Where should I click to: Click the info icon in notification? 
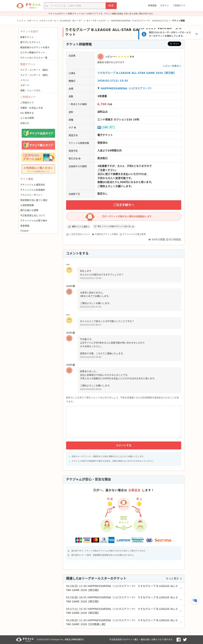click(144, 34)
